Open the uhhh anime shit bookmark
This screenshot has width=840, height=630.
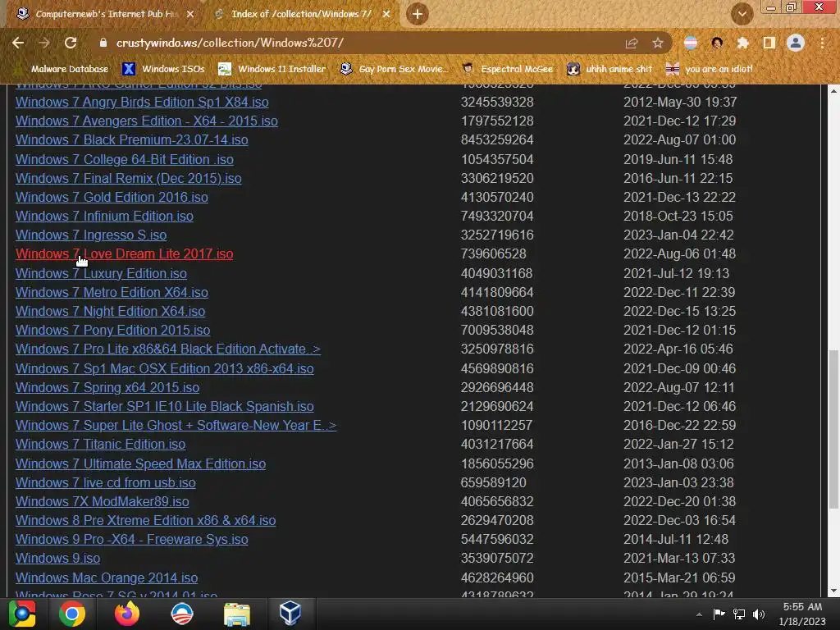[609, 69]
